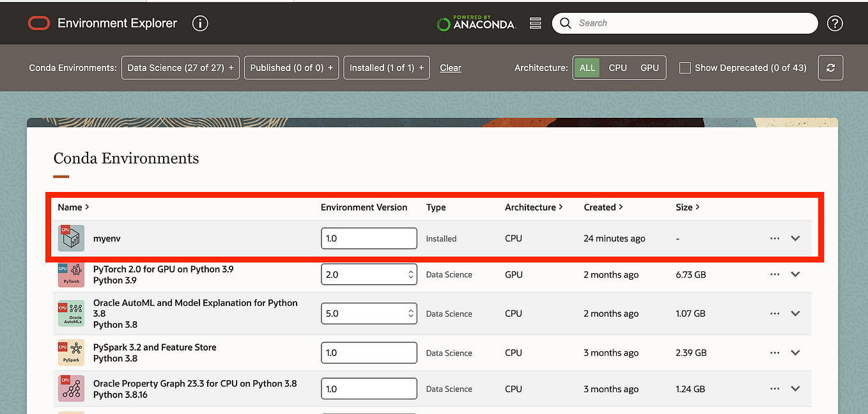Click PySpark 3.2 and Feature Store name

155,347
